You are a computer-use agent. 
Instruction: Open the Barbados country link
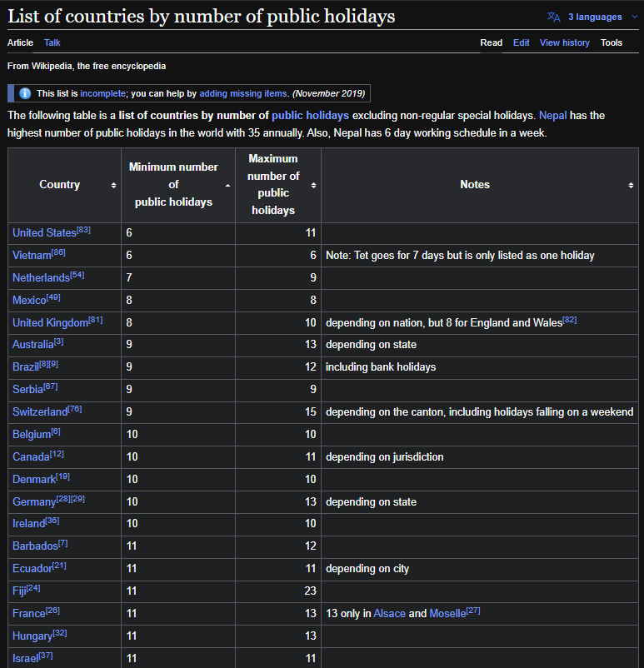click(35, 546)
